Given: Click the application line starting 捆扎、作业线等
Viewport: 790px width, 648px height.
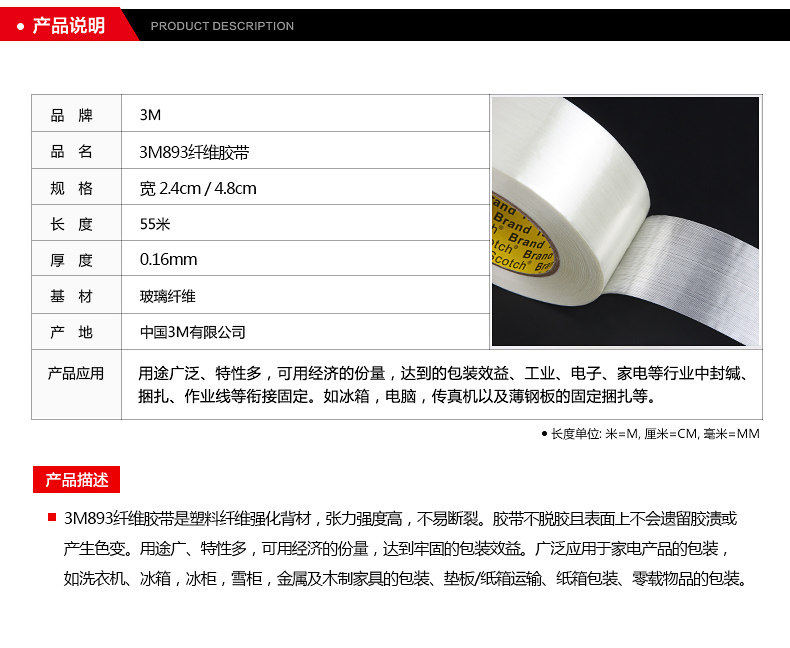Looking at the screenshot, I should pos(398,396).
